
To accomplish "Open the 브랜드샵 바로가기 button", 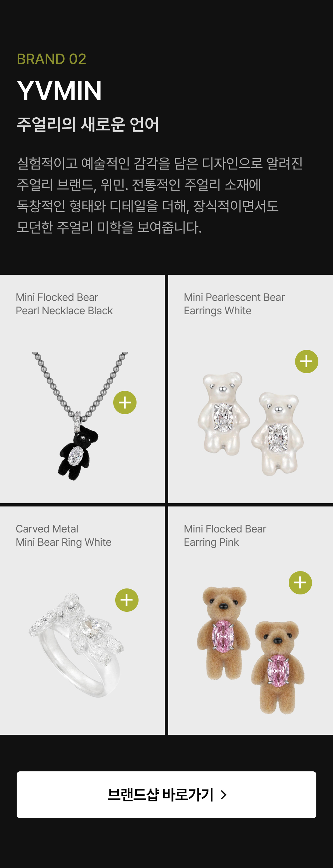I will 166,795.
